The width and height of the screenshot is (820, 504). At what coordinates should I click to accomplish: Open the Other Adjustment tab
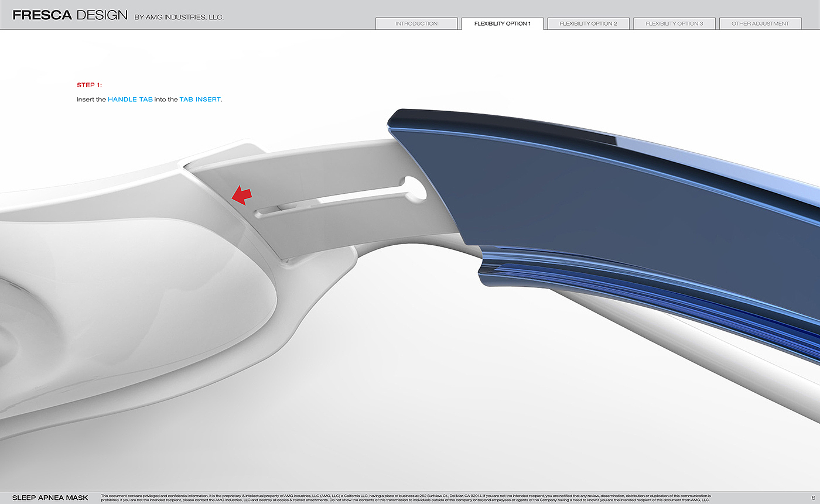(760, 24)
